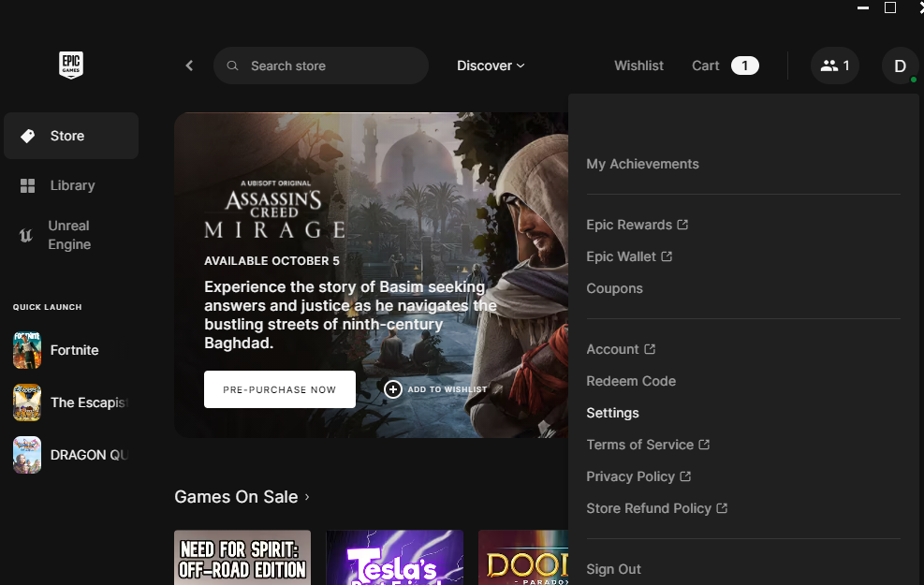Click the Search store input field
This screenshot has width=924, height=585.
click(x=328, y=66)
